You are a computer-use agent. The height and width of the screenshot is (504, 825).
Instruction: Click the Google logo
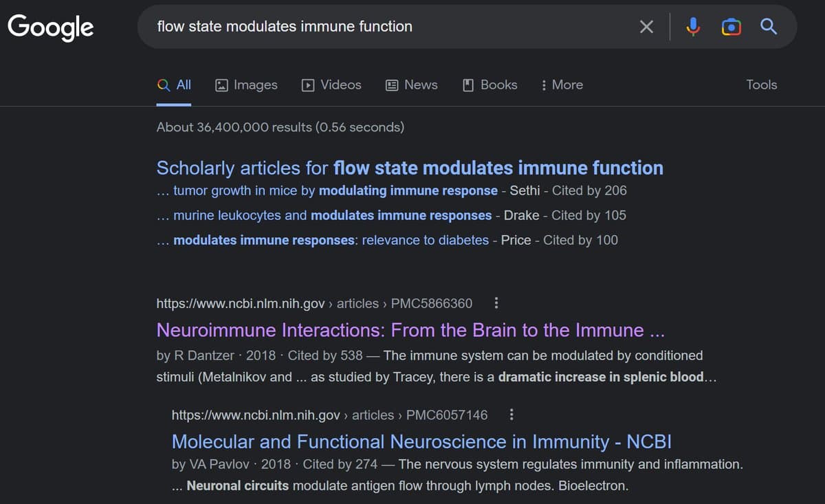click(51, 27)
